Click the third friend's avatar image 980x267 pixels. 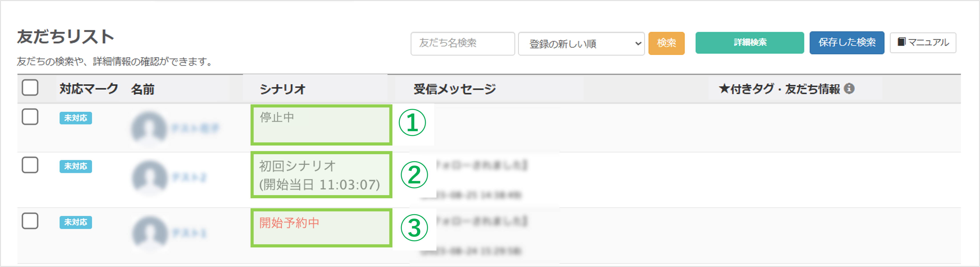[x=150, y=233]
